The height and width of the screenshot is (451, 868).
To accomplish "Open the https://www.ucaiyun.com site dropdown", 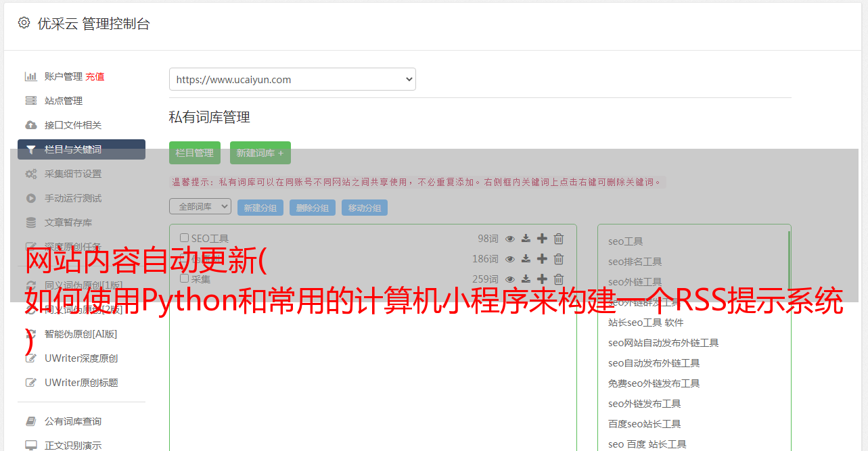I will (292, 79).
